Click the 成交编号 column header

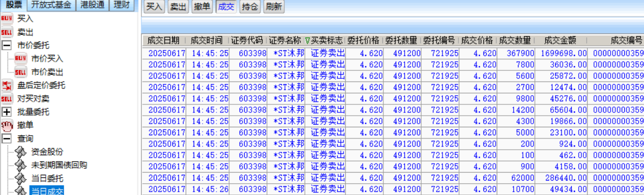(616, 41)
